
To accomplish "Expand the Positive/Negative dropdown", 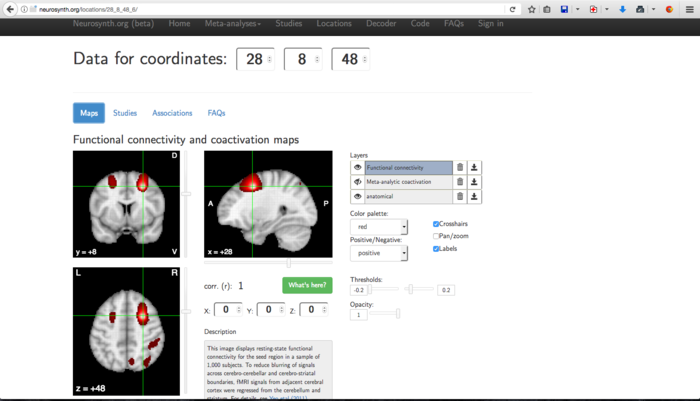I will pos(378,254).
